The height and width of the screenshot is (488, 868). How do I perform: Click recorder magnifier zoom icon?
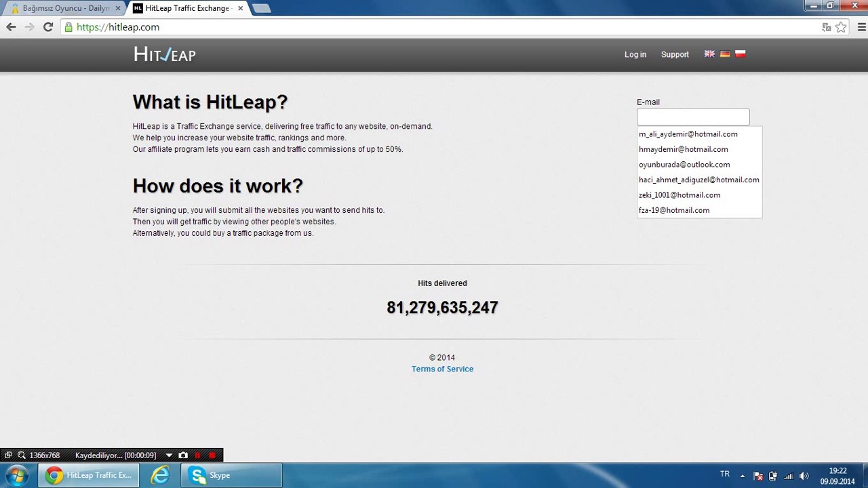pyautogui.click(x=22, y=455)
